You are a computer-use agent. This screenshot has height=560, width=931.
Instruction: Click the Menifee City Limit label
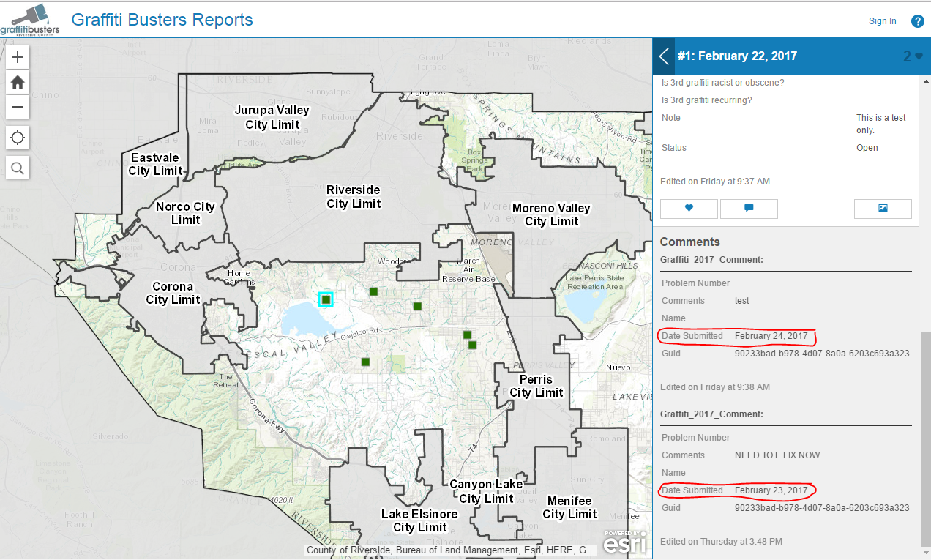569,507
